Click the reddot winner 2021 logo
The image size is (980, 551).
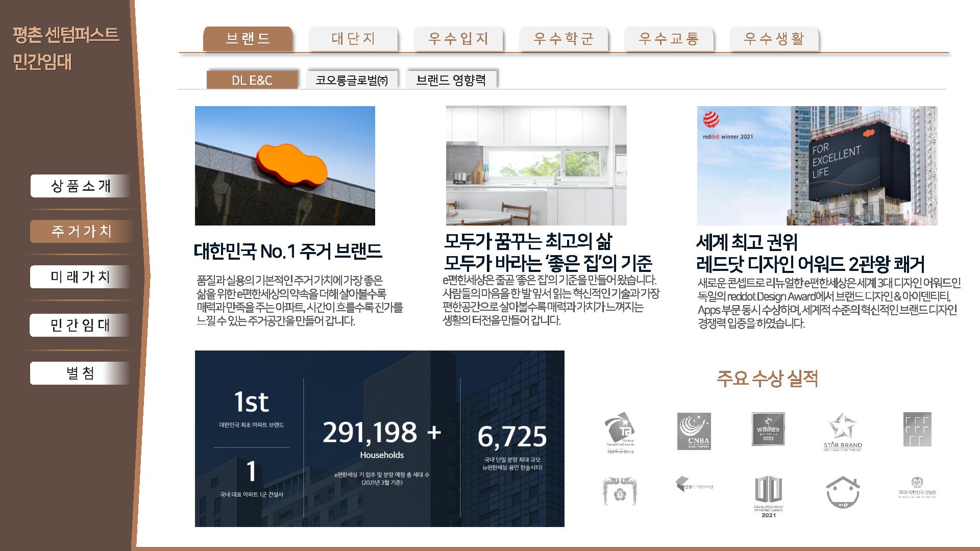click(x=727, y=126)
